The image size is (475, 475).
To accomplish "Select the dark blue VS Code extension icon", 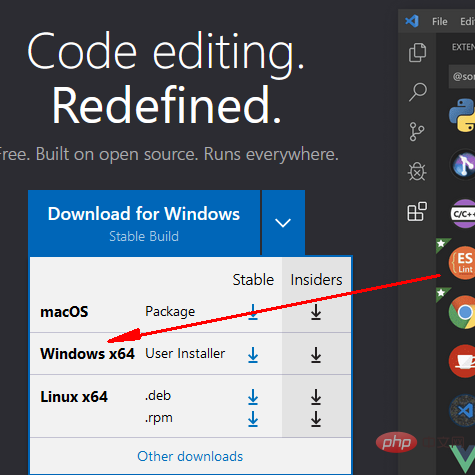I will 463,410.
